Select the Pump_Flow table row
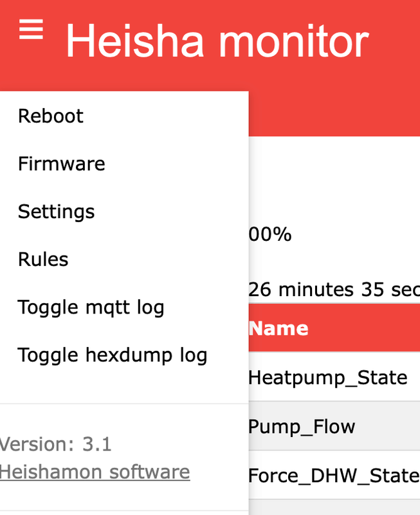 (302, 426)
